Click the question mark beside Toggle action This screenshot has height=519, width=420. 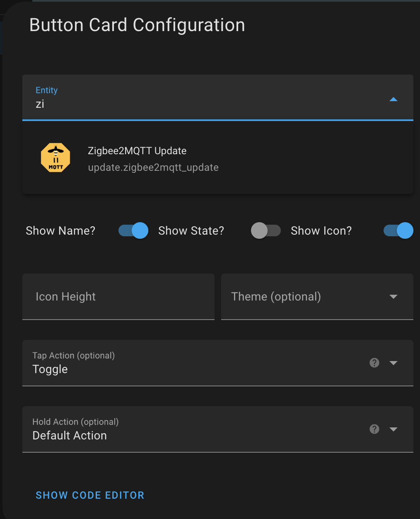coord(374,363)
